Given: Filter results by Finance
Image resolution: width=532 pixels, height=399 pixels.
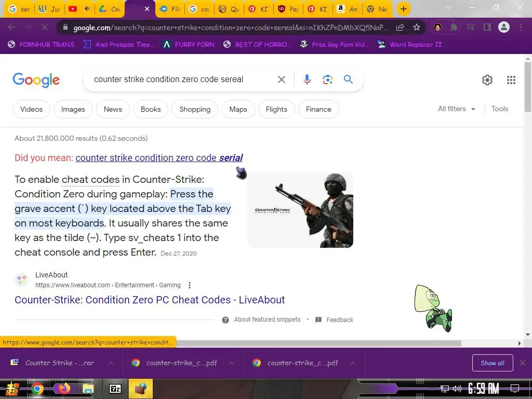Looking at the screenshot, I should click(318, 109).
